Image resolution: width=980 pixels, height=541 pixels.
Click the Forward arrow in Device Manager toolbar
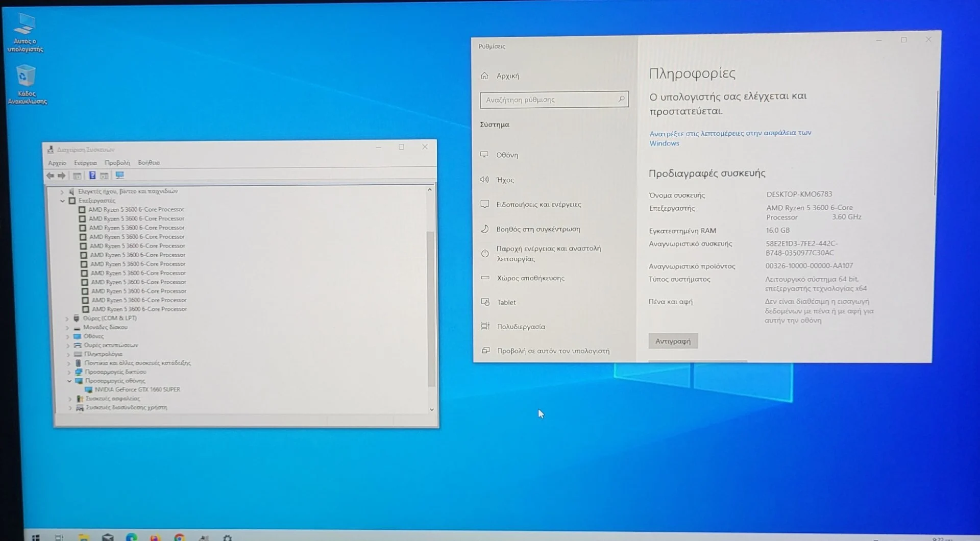click(62, 176)
